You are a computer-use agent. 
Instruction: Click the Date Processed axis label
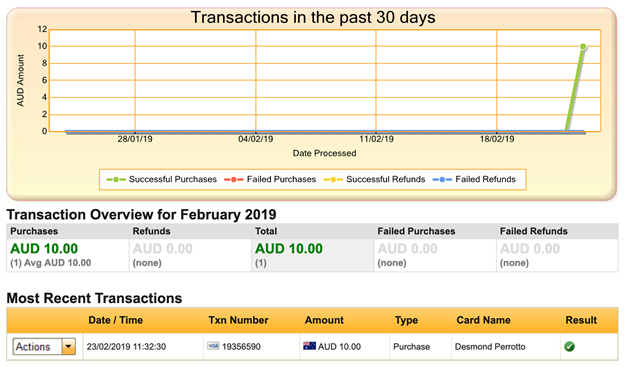[x=324, y=153]
